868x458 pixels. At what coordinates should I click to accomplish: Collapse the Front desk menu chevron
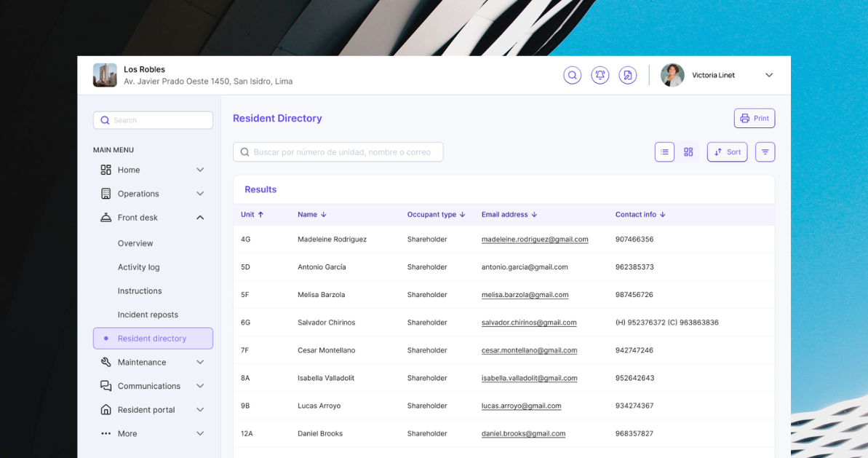200,218
